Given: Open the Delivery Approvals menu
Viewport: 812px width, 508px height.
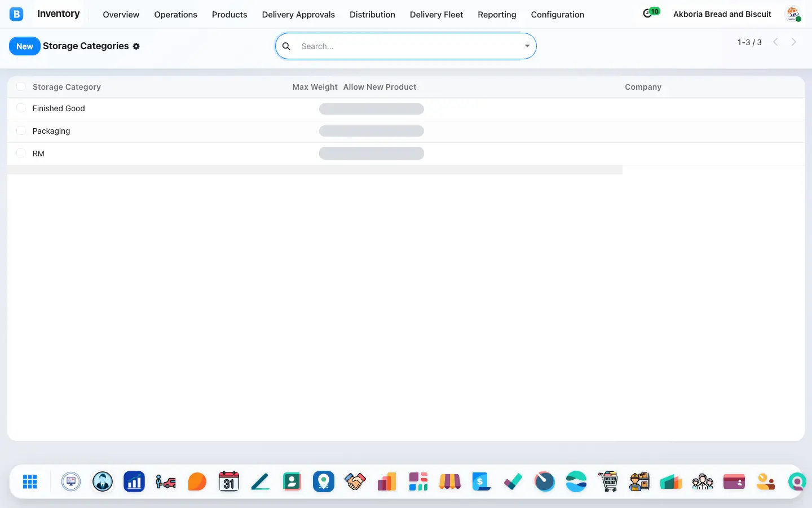Looking at the screenshot, I should [x=298, y=15].
